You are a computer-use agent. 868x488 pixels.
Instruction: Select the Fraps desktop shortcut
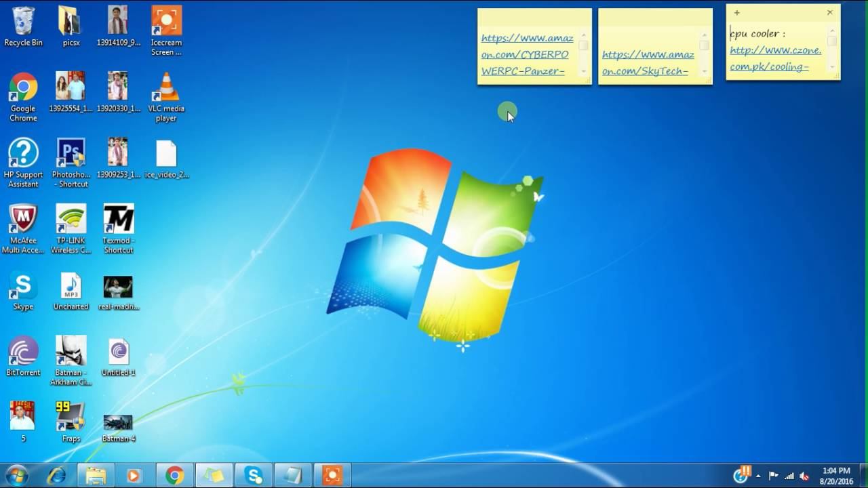coord(71,422)
